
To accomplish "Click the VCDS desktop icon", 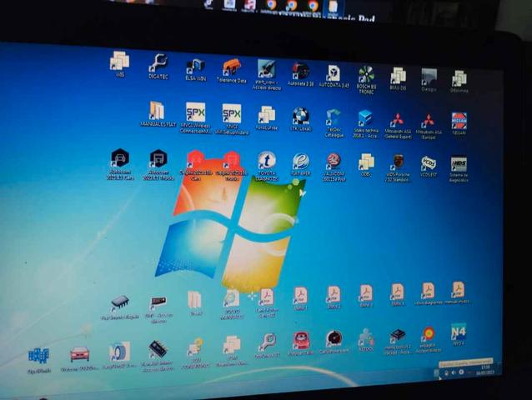I will [x=429, y=164].
